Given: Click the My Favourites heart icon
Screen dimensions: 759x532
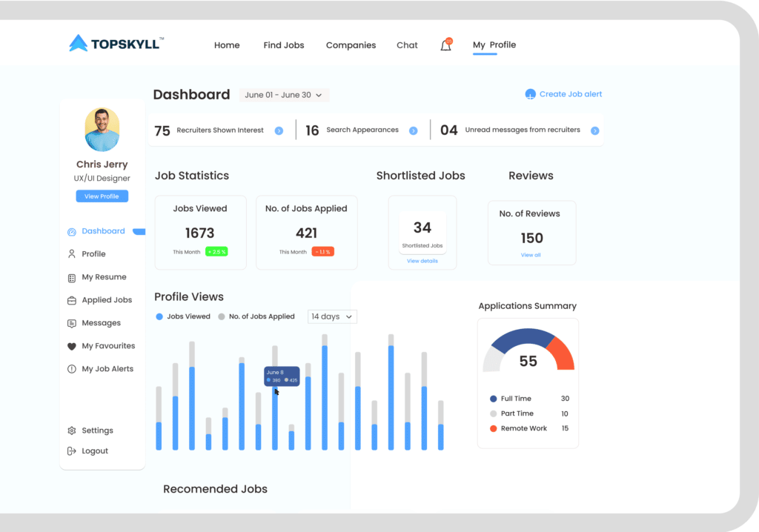Looking at the screenshot, I should [72, 346].
